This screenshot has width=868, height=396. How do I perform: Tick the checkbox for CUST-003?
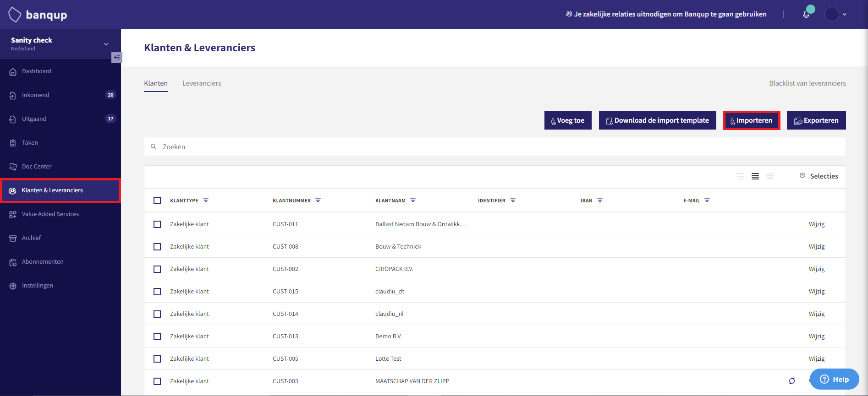(x=157, y=381)
